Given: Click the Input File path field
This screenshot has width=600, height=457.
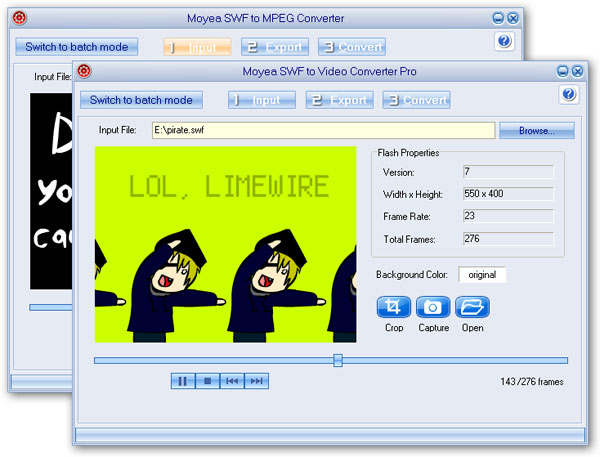Looking at the screenshot, I should click(x=323, y=131).
